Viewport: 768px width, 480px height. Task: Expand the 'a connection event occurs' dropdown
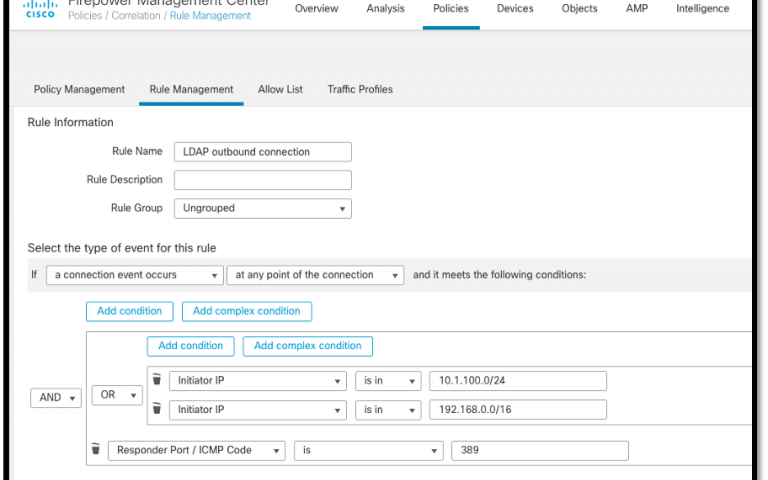coord(134,275)
